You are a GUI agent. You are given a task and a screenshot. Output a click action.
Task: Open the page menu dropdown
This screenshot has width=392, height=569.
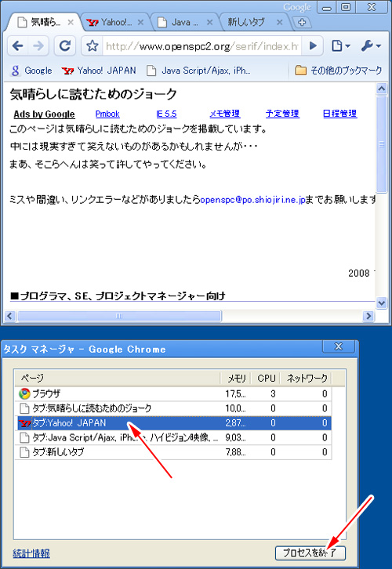tap(341, 45)
